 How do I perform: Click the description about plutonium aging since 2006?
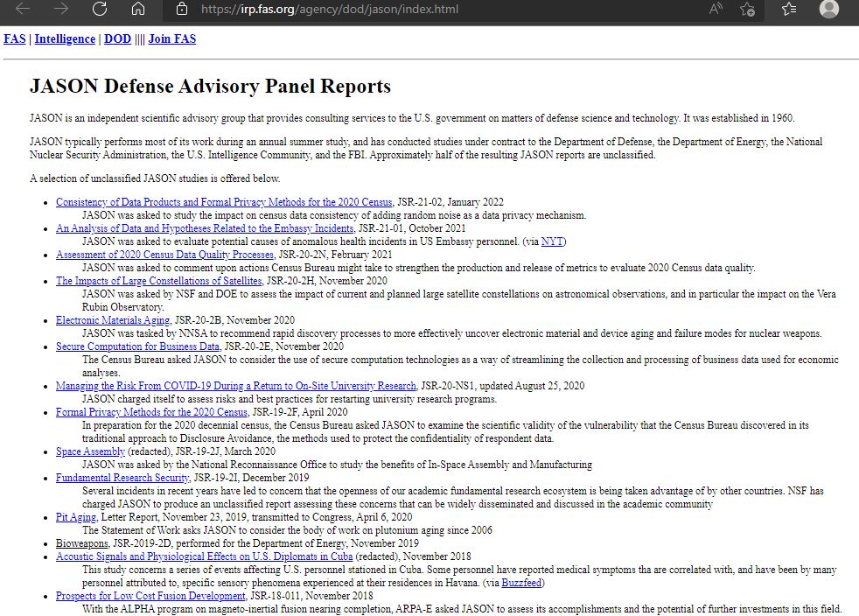[287, 531]
